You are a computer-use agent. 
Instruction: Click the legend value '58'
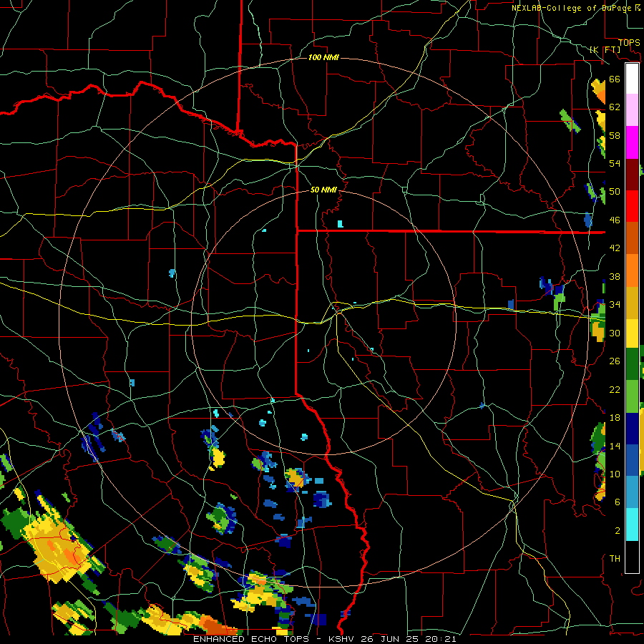pyautogui.click(x=615, y=135)
